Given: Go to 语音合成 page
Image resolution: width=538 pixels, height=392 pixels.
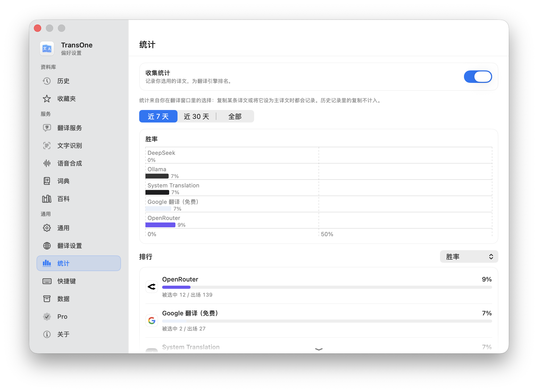Looking at the screenshot, I should pos(79,163).
